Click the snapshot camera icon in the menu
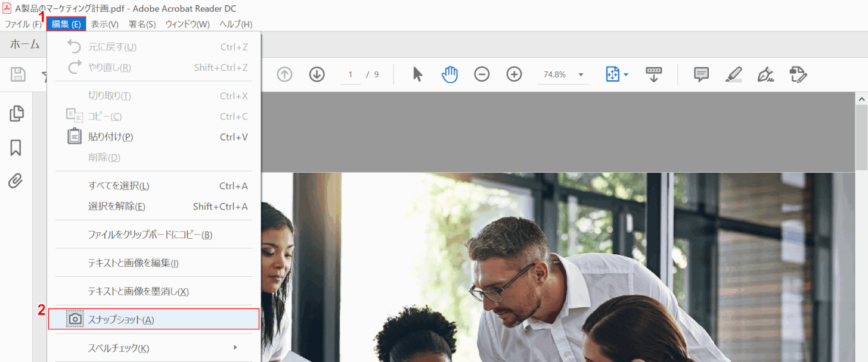Image resolution: width=868 pixels, height=362 pixels. click(75, 319)
